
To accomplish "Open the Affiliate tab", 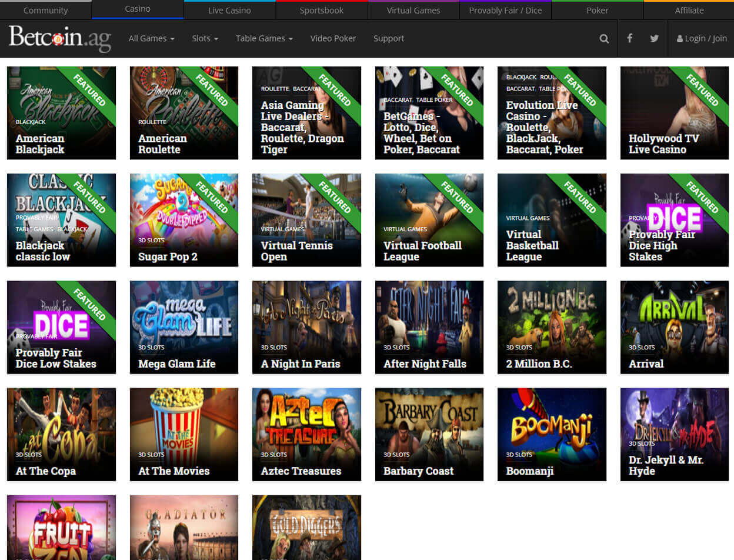I will 689,10.
